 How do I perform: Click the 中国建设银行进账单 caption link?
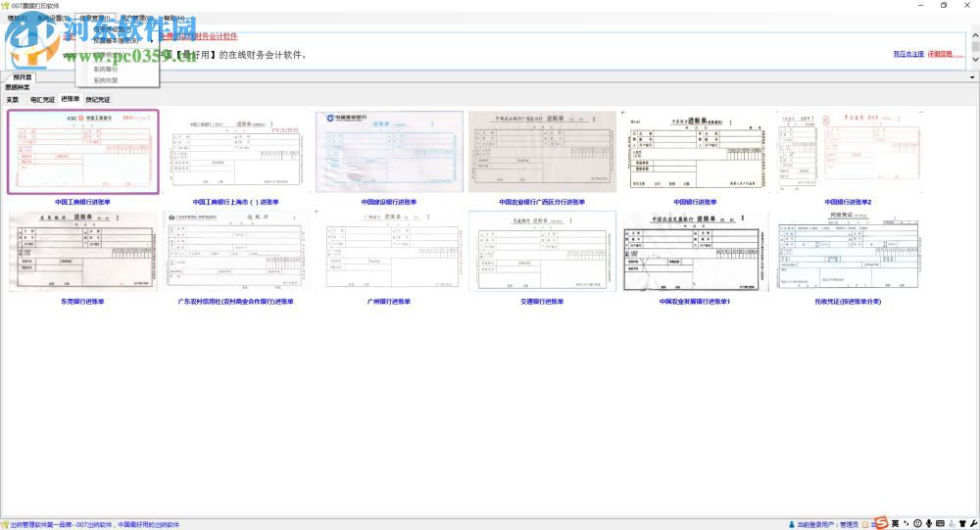[389, 202]
